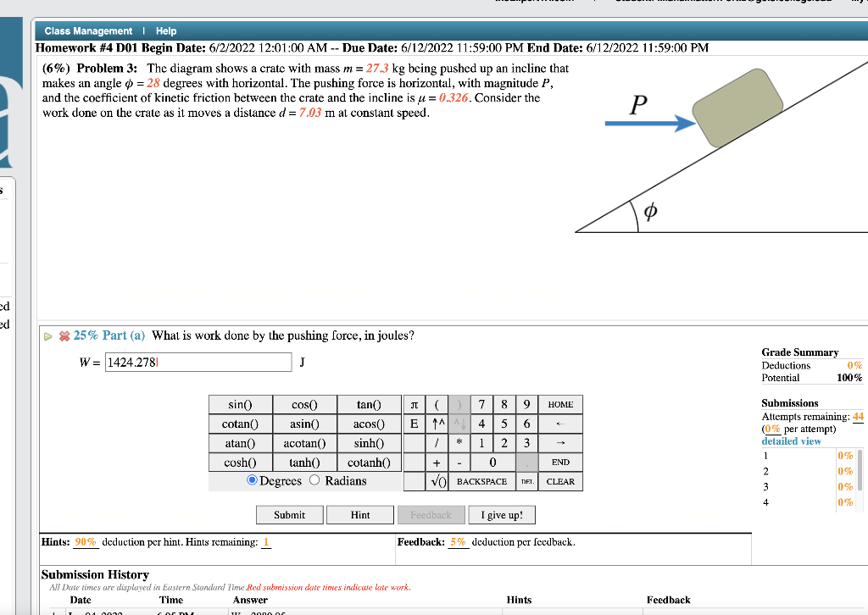Submit the answer for Part (a)
Screen dimensions: 868x615
[x=289, y=514]
